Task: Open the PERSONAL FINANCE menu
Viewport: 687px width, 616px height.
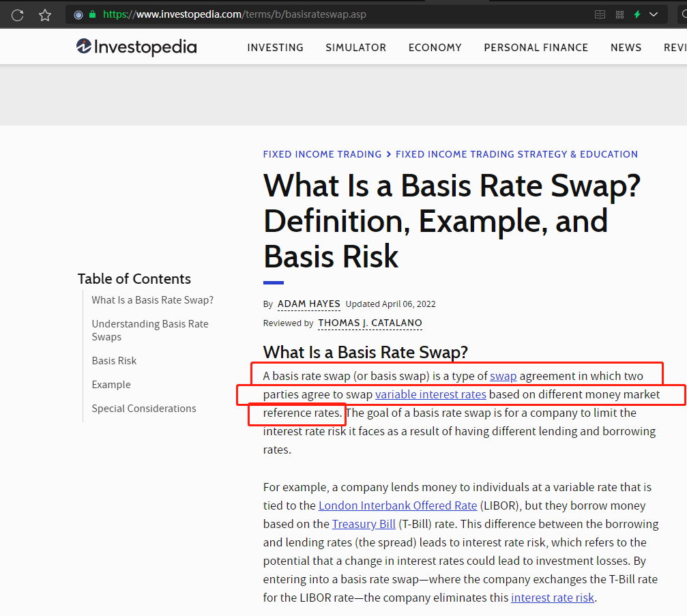Action: click(x=536, y=47)
